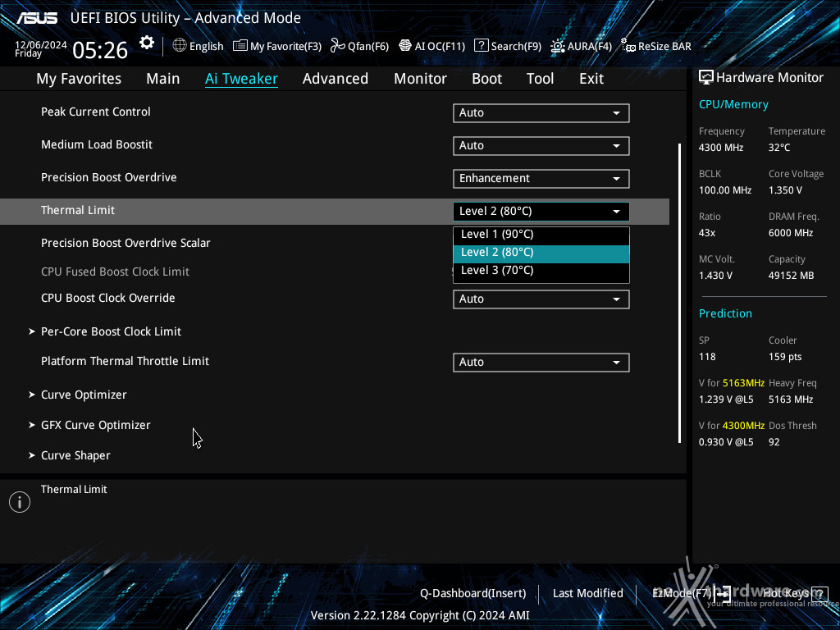The image size is (840, 630).
Task: Click the info icon in help panel
Action: click(20, 502)
